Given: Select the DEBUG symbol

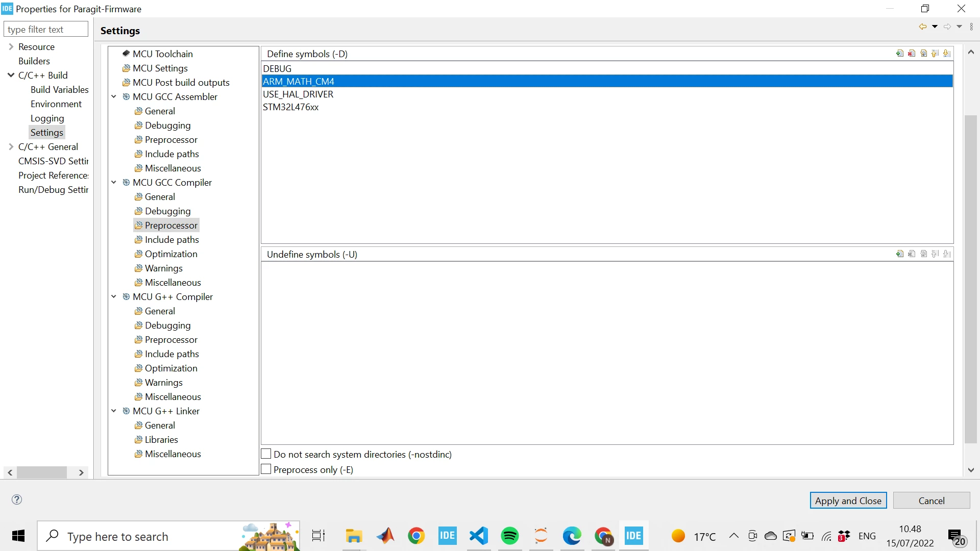Looking at the screenshot, I should coord(607,68).
